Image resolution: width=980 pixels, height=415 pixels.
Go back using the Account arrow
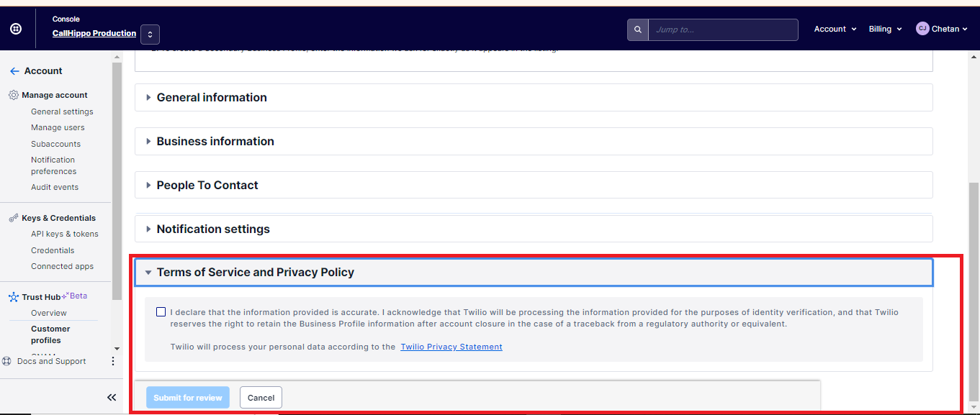pos(14,71)
